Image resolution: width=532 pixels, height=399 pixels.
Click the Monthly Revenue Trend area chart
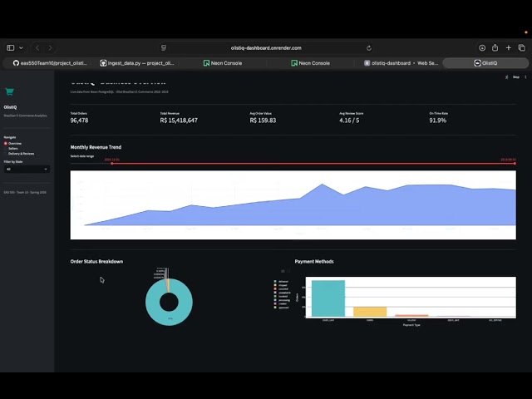coord(293,205)
